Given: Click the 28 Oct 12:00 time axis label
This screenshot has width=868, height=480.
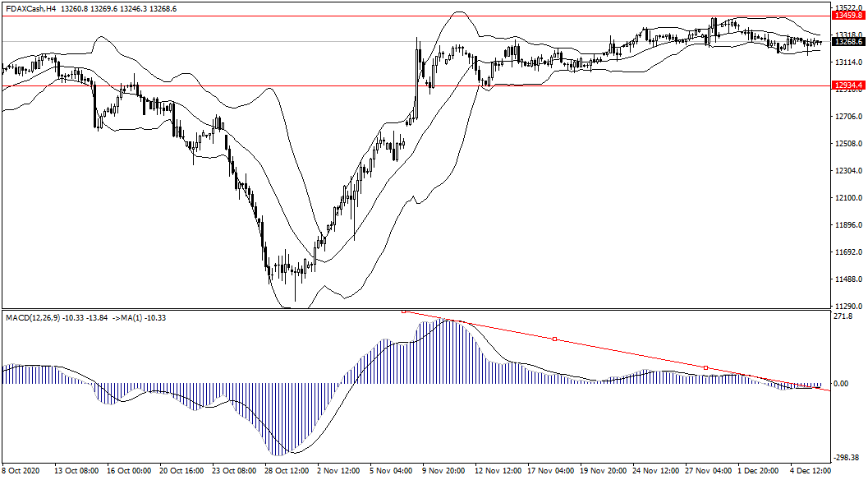Looking at the screenshot, I should 285,472.
